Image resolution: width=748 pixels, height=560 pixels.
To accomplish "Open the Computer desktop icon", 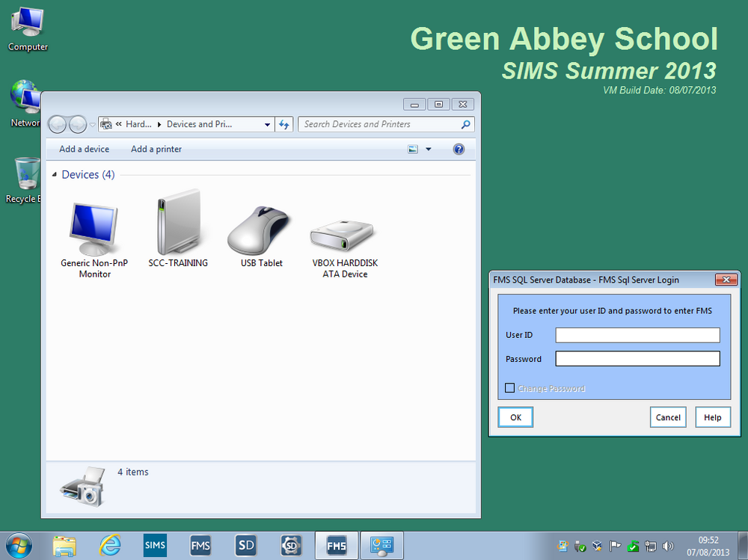I will click(x=28, y=28).
